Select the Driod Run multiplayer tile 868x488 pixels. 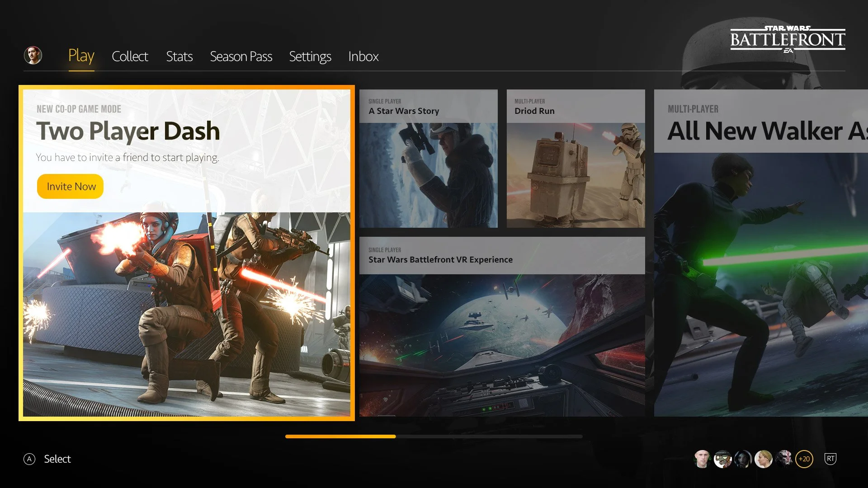576,158
